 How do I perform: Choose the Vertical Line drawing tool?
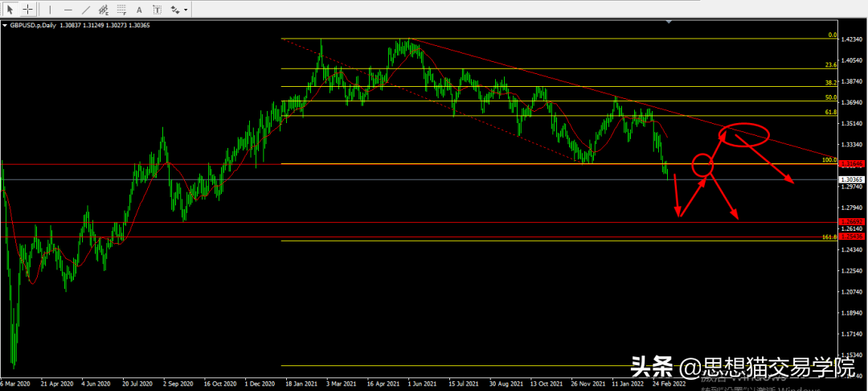pyautogui.click(x=50, y=9)
